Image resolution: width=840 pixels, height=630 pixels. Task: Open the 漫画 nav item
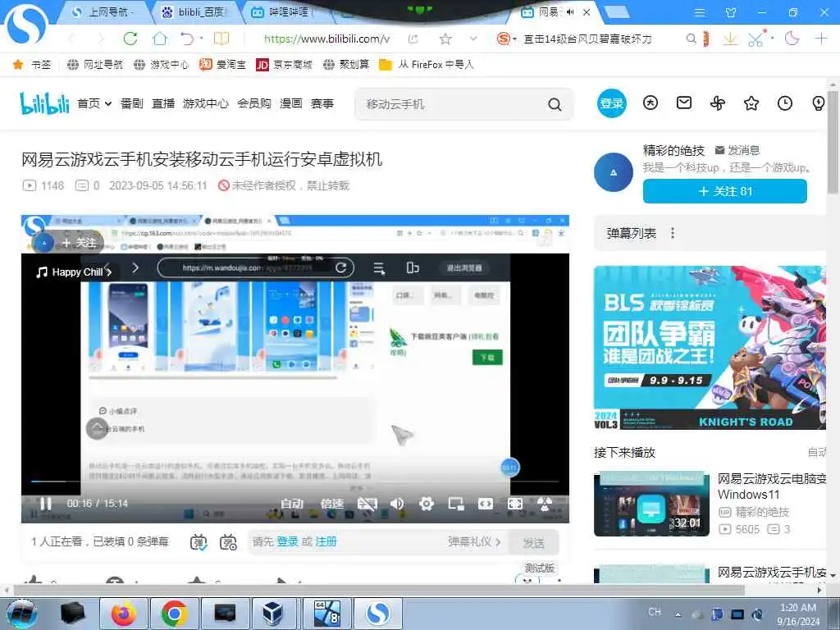click(x=291, y=103)
